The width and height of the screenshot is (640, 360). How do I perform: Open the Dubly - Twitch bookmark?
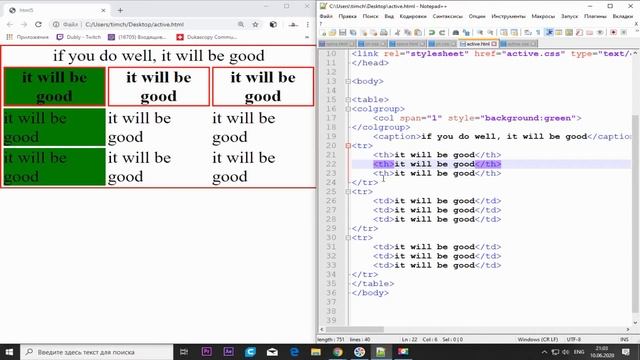click(79, 37)
